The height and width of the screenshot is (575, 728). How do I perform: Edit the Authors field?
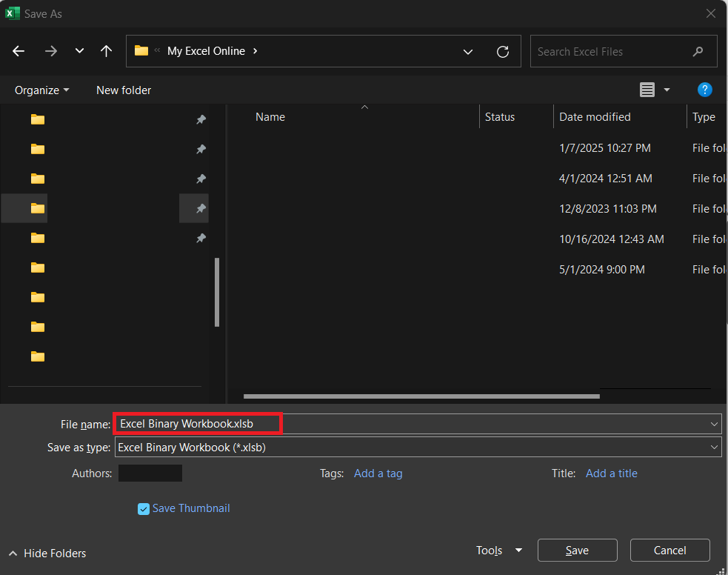coord(150,473)
